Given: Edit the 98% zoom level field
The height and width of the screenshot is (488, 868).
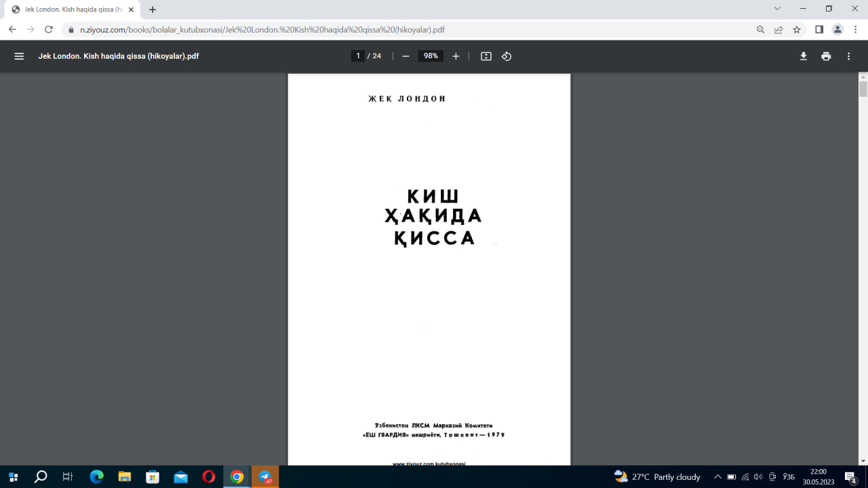Looking at the screenshot, I should [x=431, y=56].
